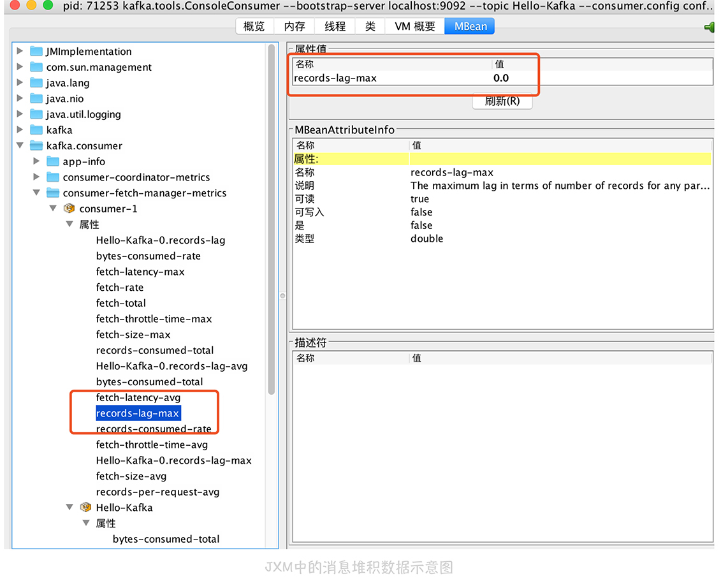Switch to the 内存 tab
The height and width of the screenshot is (581, 728).
[295, 26]
